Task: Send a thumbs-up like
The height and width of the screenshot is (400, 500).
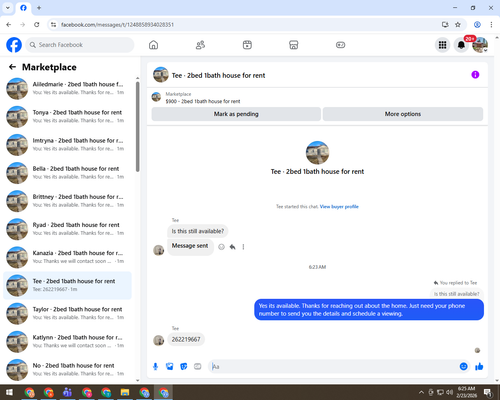Action: click(479, 367)
